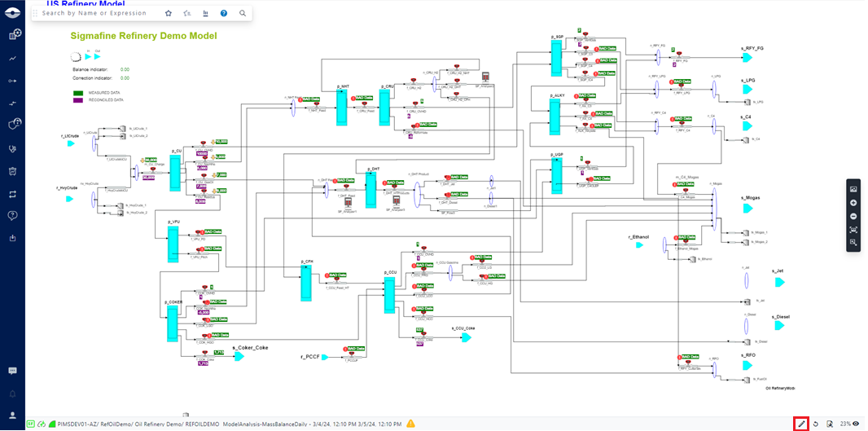868x431 pixels.
Task: Click the blue help question mark icon
Action: pyautogui.click(x=224, y=13)
